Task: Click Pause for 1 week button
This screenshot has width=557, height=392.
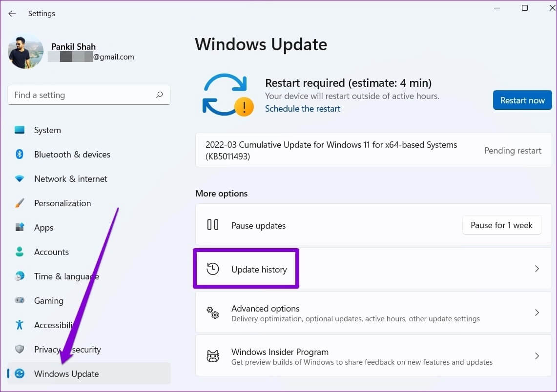Action: coord(501,225)
